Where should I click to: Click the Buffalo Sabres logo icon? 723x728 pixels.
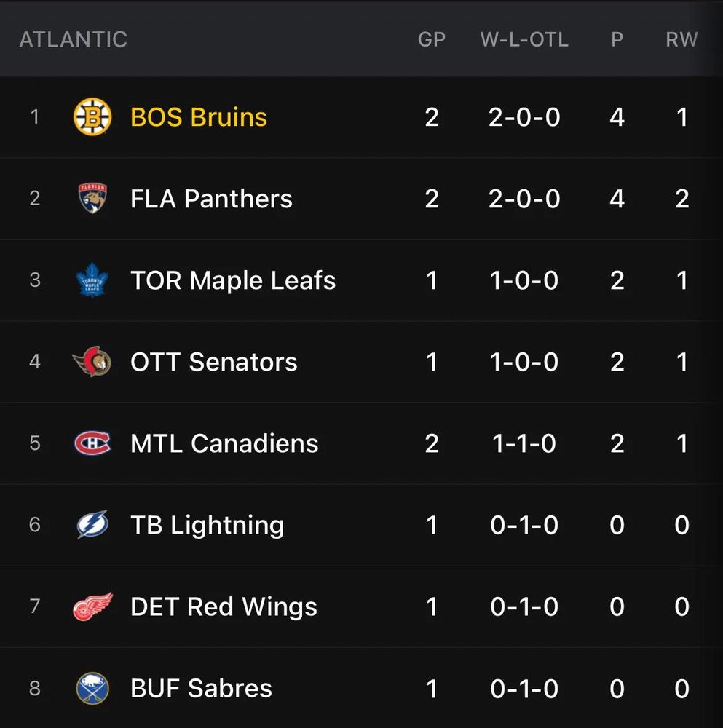tap(92, 688)
